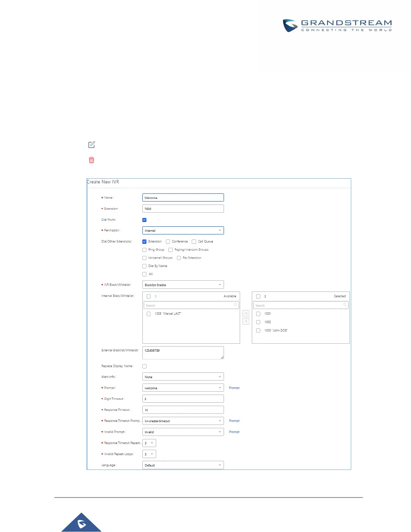
Task: Toggle Replace Display Name checkbox
Action: pos(144,366)
